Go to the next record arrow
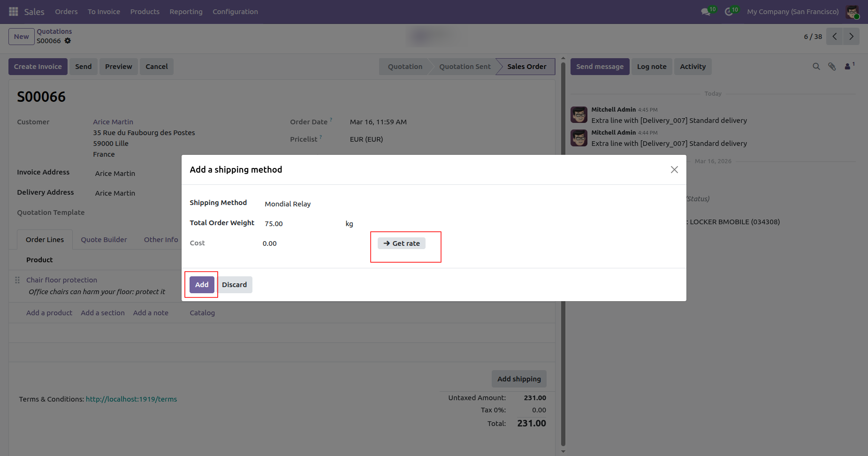 [851, 37]
